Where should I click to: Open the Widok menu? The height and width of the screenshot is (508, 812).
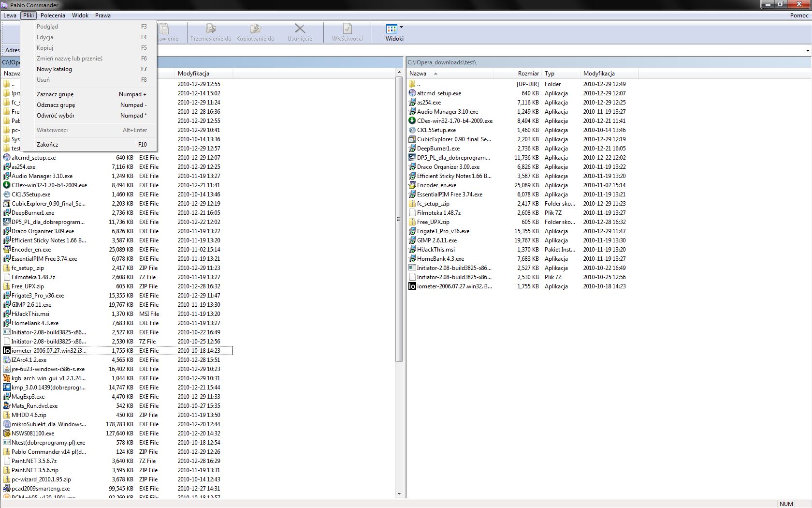coord(80,15)
